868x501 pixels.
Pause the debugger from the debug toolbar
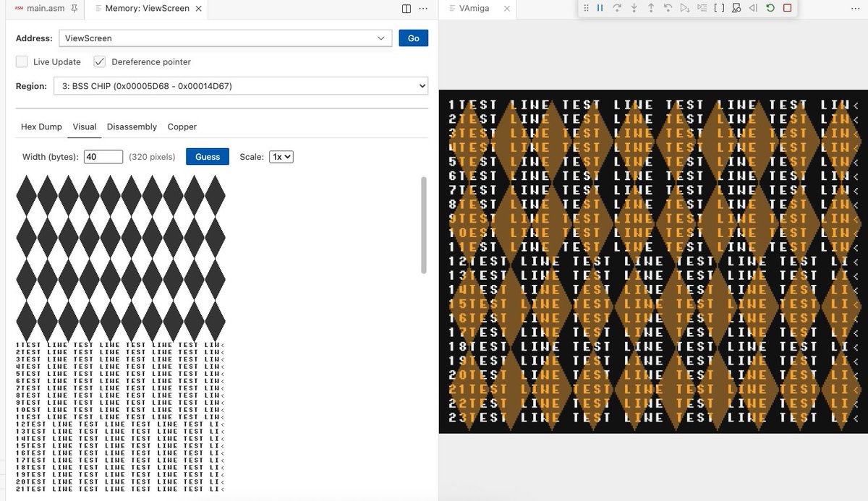click(600, 8)
